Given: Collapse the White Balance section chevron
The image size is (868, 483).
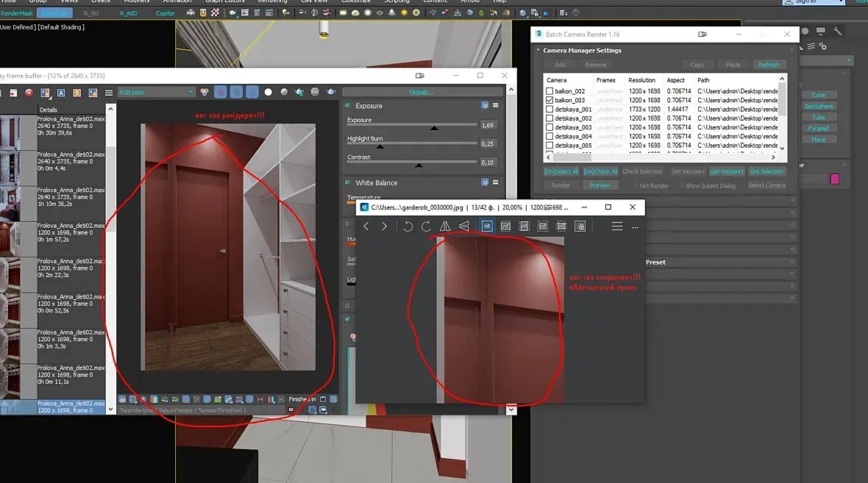Looking at the screenshot, I should pyautogui.click(x=485, y=182).
